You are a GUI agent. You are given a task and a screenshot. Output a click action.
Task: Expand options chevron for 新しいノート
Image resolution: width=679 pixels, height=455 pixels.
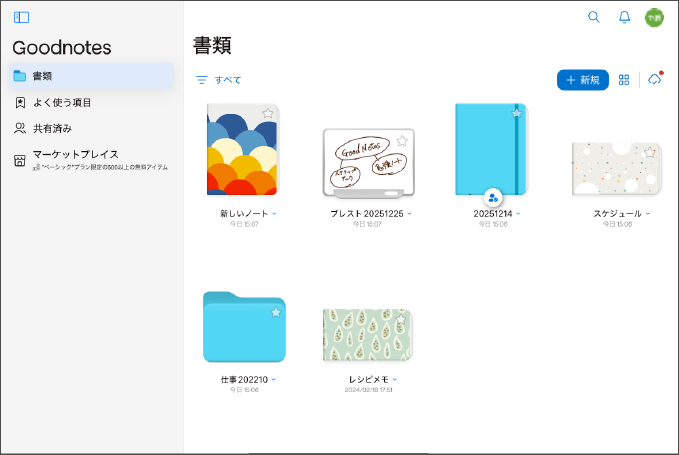[274, 213]
